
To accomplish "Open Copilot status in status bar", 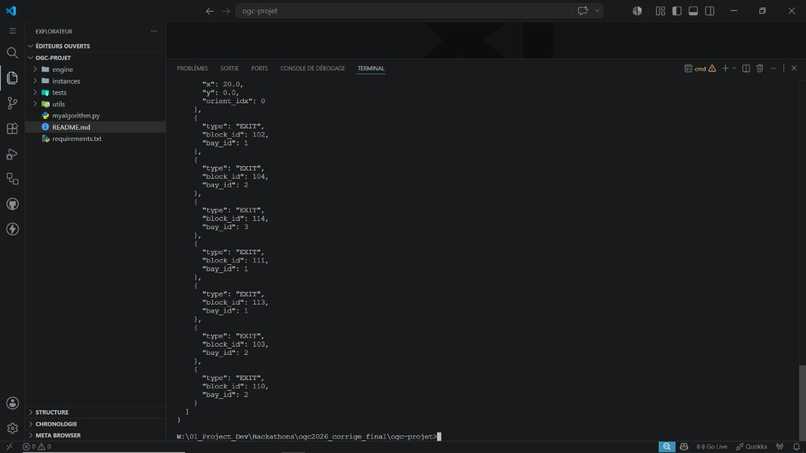I will coord(684,447).
